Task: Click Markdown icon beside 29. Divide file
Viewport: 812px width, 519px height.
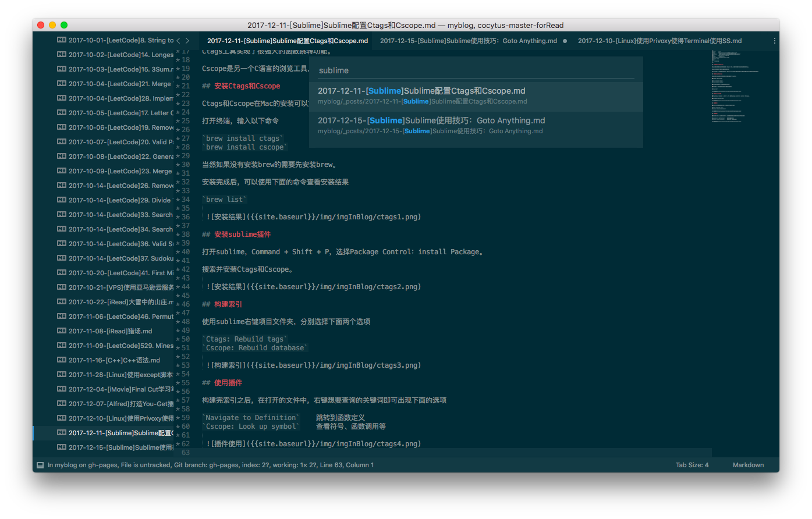Action: pos(62,200)
